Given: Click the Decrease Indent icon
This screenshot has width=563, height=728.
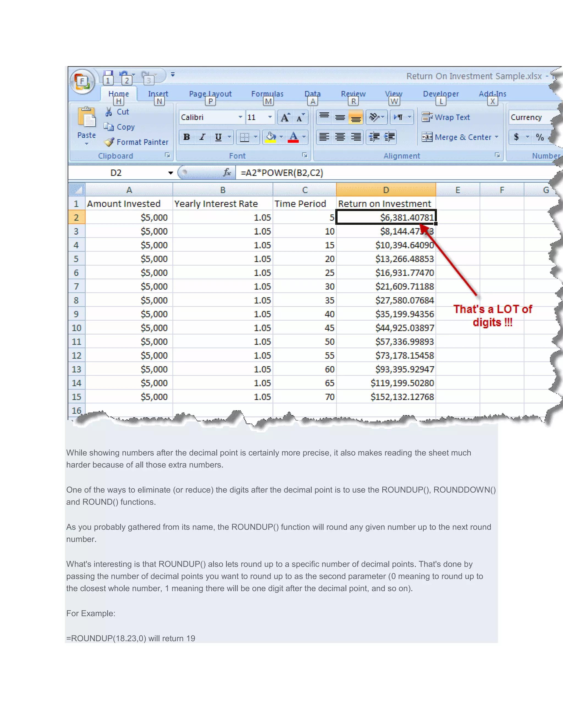Looking at the screenshot, I should click(374, 137).
